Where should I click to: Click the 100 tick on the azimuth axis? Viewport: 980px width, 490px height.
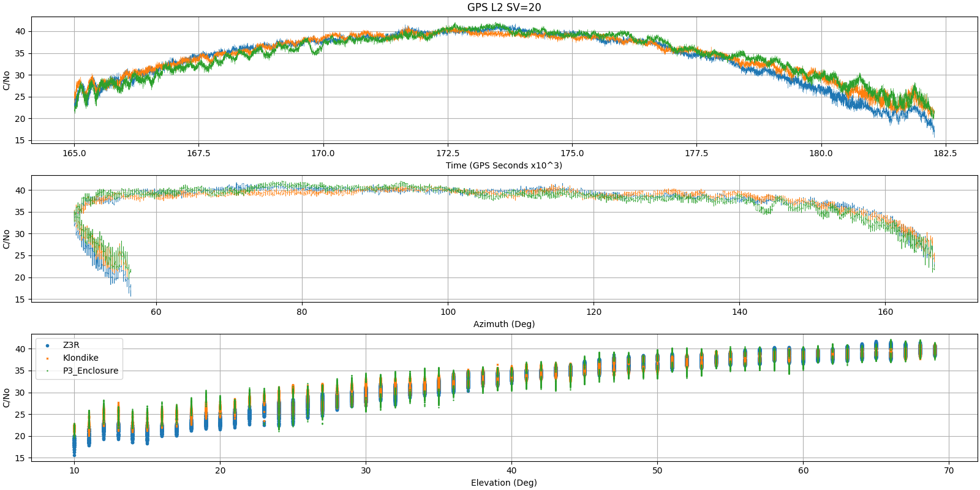coord(448,312)
